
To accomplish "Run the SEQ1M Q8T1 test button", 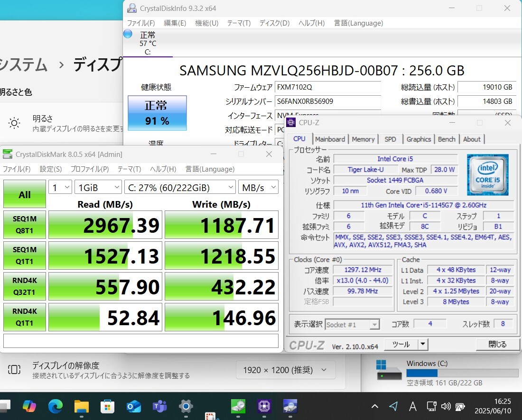I will (25, 225).
